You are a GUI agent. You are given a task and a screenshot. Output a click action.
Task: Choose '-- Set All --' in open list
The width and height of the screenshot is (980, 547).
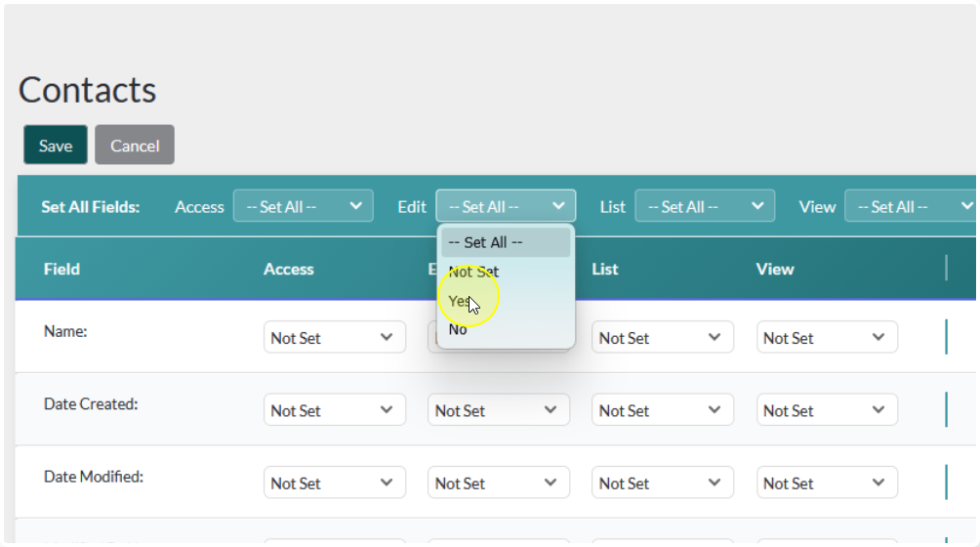click(x=505, y=242)
